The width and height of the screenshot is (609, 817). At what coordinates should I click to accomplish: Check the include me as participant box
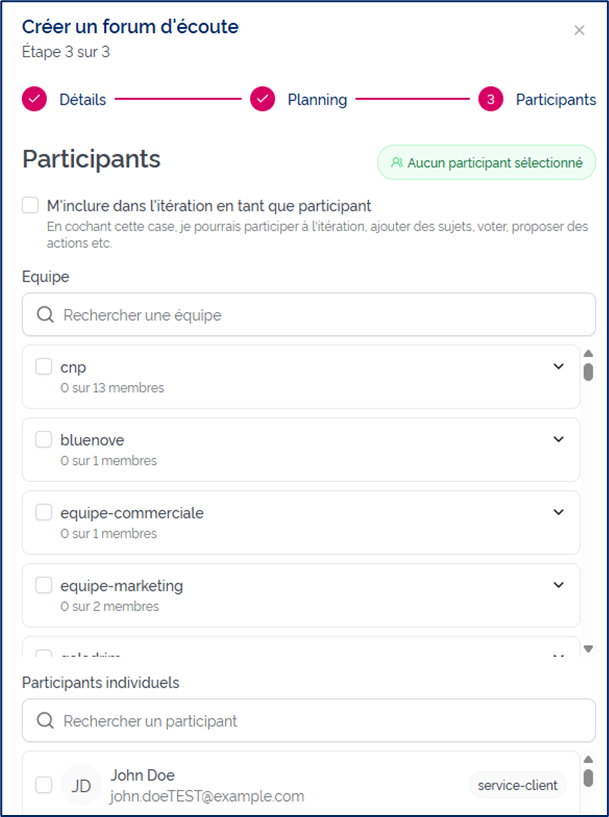coord(31,206)
